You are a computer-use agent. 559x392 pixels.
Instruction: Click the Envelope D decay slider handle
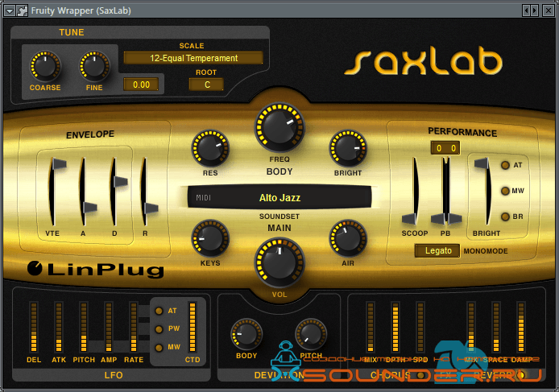pos(121,181)
